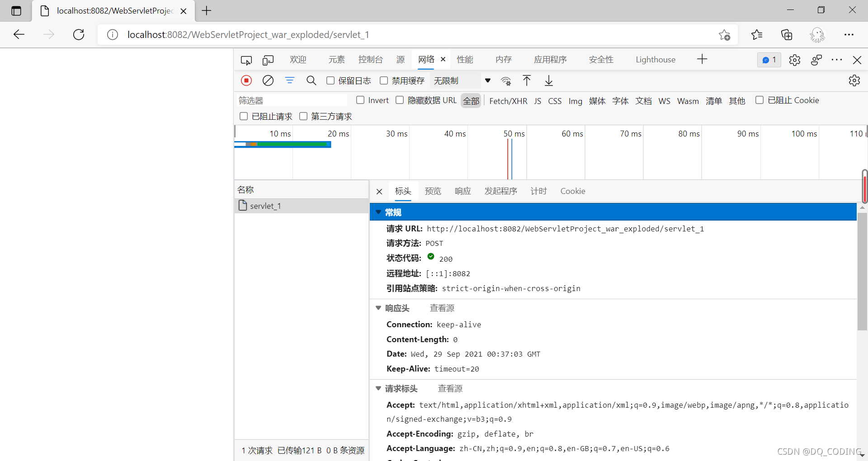This screenshot has width=868, height=461.
Task: Select servlet_1 request row
Action: click(302, 206)
